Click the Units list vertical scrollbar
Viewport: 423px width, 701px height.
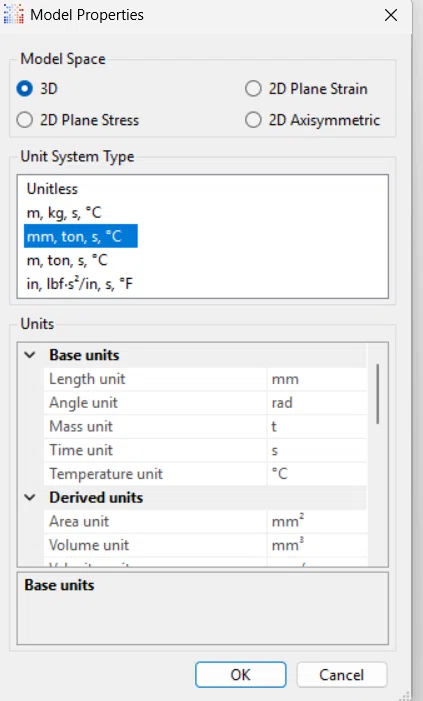pos(378,394)
